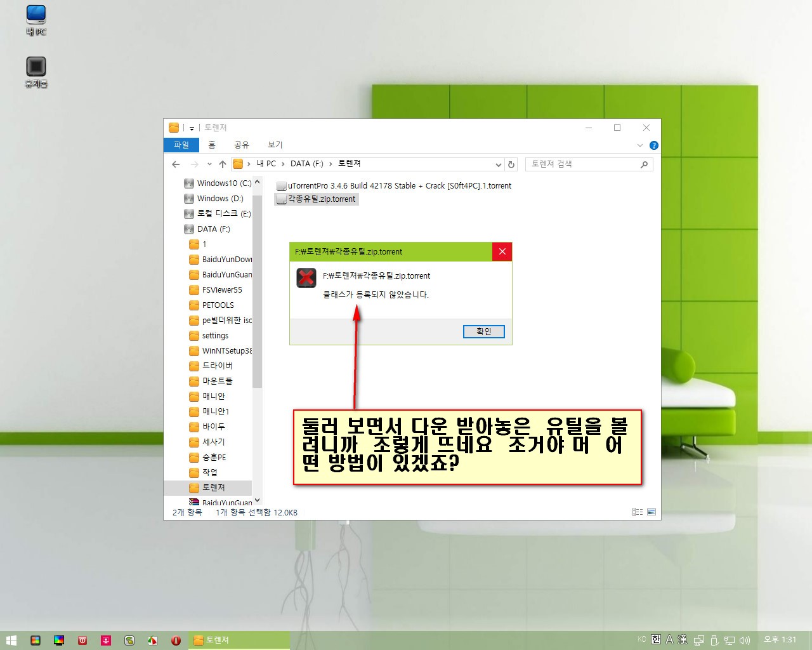Select 바이두 folder in tree

coord(207,427)
